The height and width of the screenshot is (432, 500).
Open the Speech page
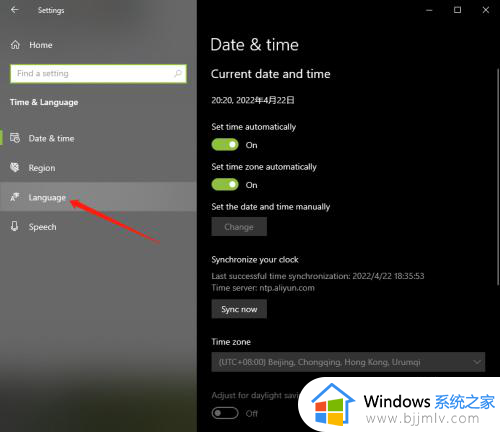98,227
